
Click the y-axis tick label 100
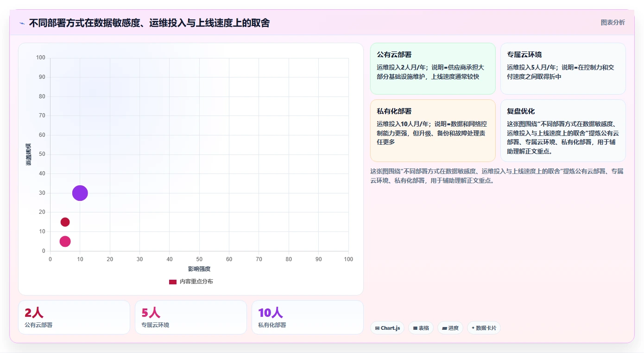click(41, 58)
